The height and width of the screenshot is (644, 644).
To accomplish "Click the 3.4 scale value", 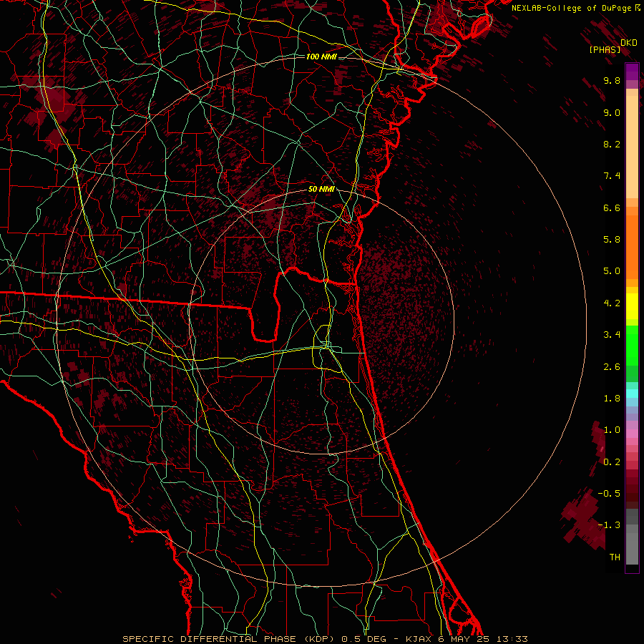I will [x=612, y=335].
